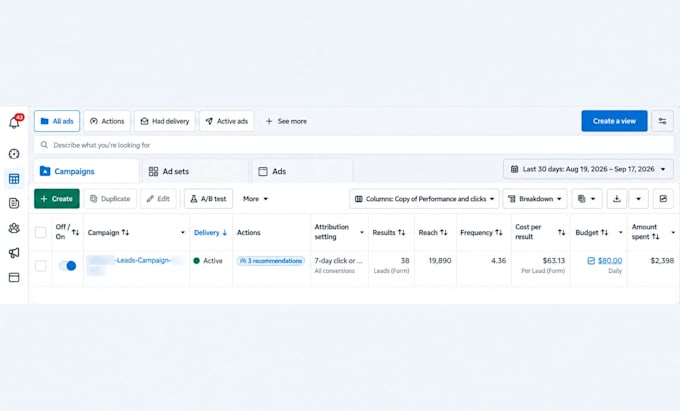Check the Leads-Campaign row checkbox
680x411 pixels.
[x=41, y=265]
